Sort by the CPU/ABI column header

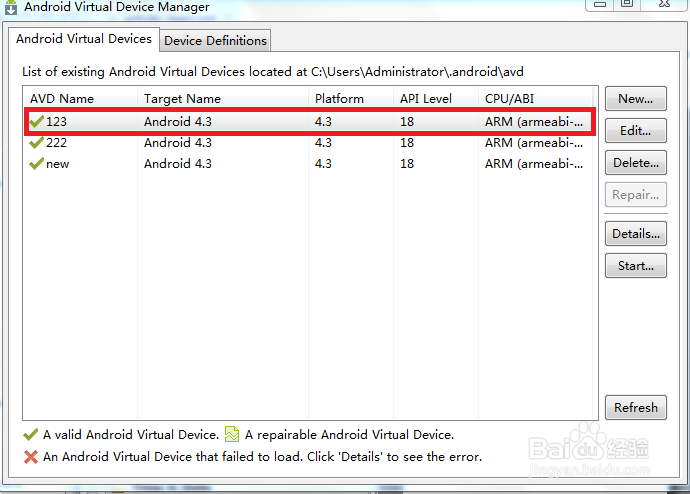(536, 99)
